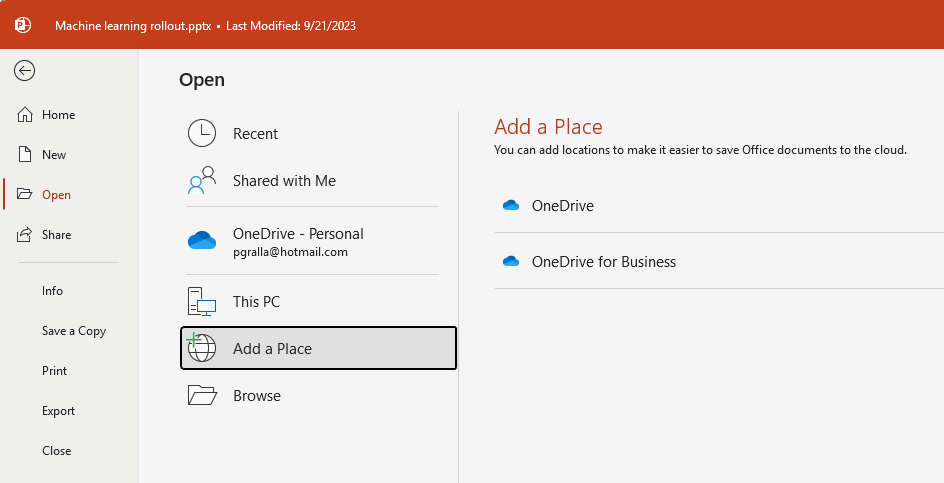Open the Share menu item
Screen dimensions: 944x483
pos(56,234)
